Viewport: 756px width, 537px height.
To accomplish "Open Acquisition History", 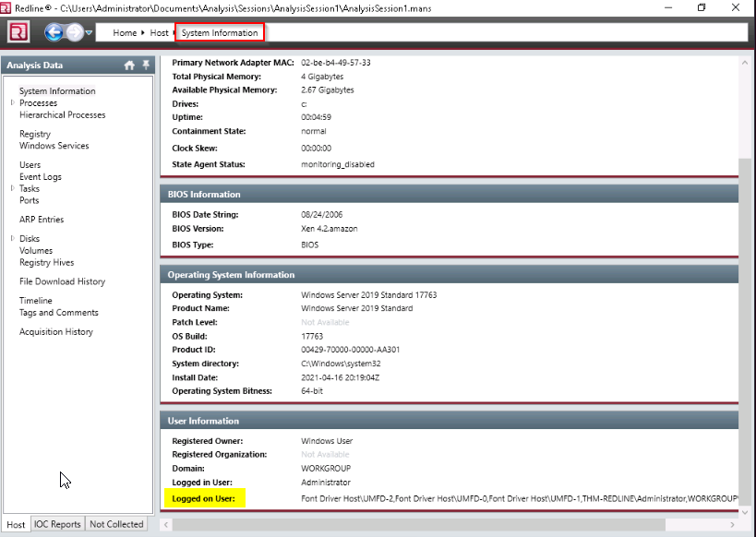I will pyautogui.click(x=56, y=331).
